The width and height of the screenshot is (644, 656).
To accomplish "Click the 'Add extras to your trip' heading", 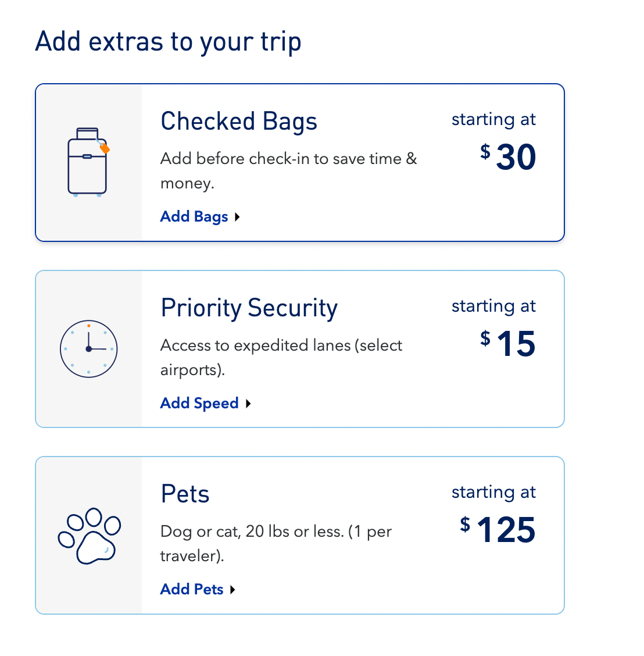I will (x=169, y=42).
